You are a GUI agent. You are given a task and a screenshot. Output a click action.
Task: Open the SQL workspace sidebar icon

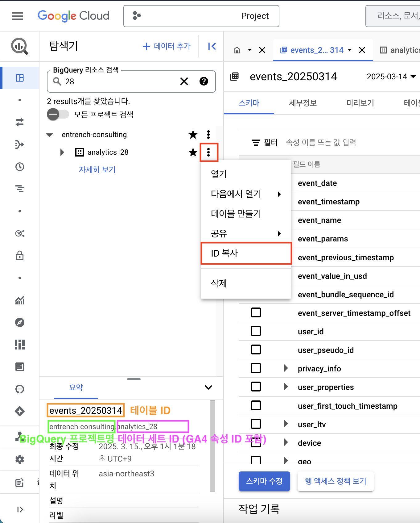(20, 78)
